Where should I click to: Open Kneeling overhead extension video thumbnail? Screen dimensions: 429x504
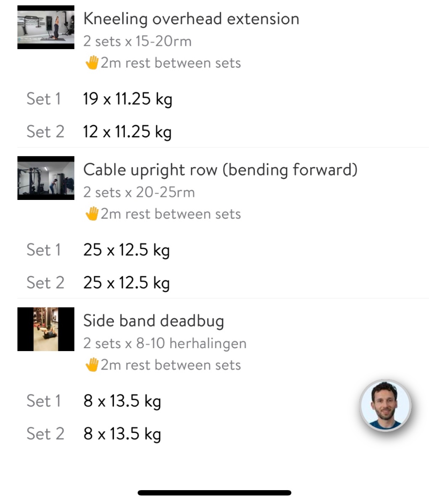[46, 27]
